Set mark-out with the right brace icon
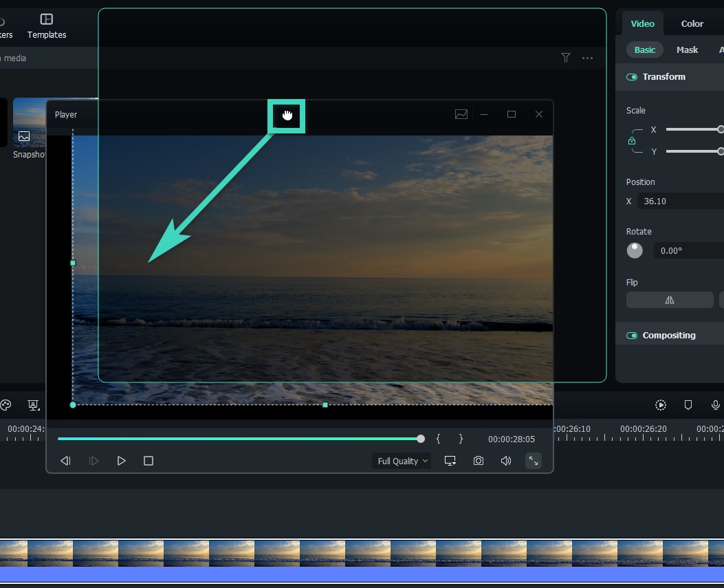Viewport: 724px width, 588px height. 461,439
